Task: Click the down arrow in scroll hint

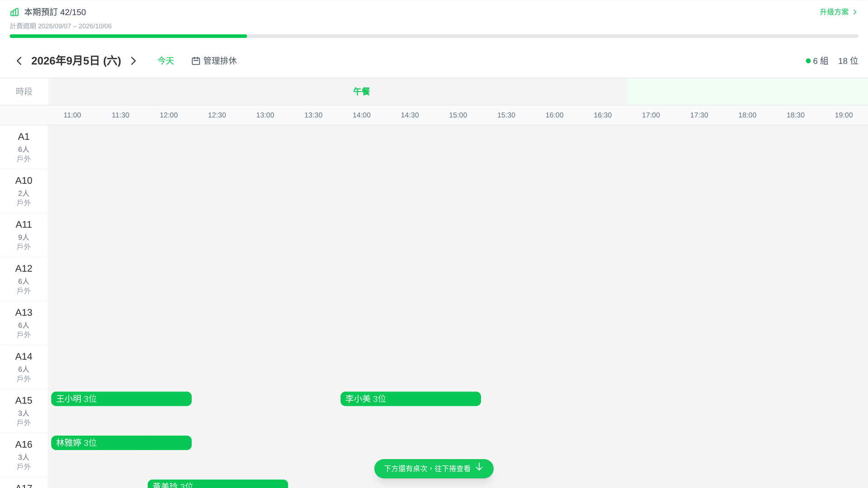Action: (x=479, y=467)
